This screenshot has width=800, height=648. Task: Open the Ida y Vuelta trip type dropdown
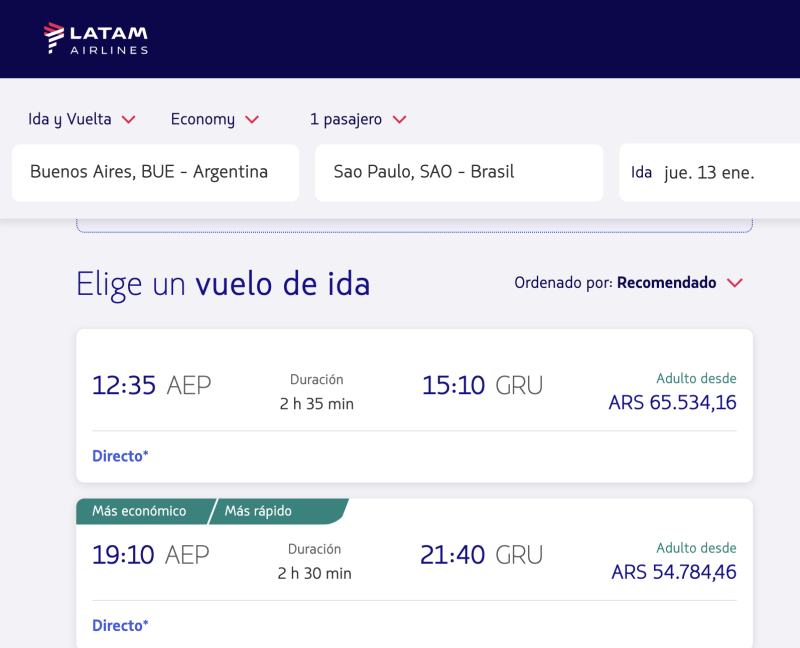click(x=70, y=119)
